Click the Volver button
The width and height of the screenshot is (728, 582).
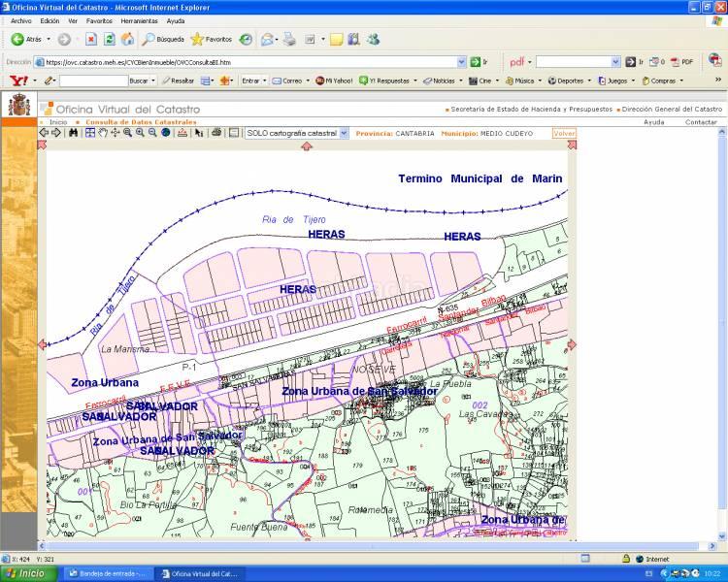point(564,133)
